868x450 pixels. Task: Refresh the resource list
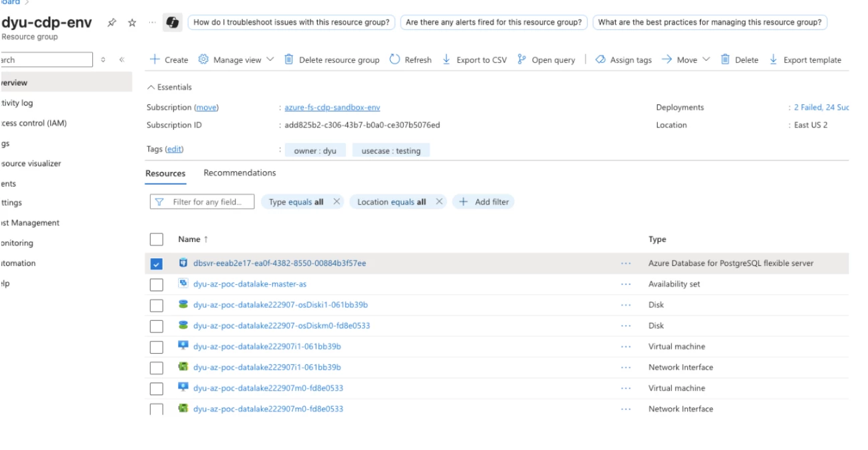410,60
